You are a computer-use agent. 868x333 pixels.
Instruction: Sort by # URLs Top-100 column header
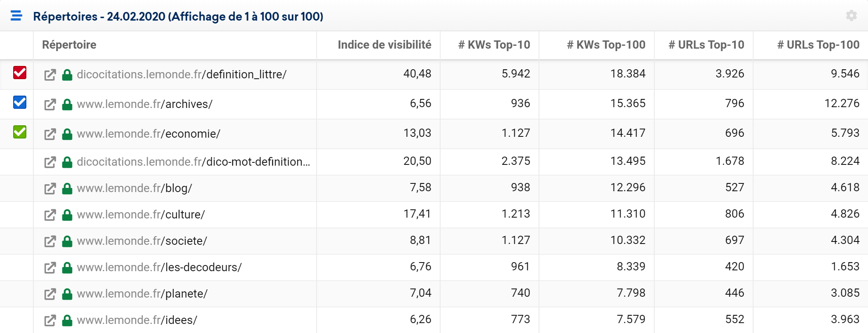[x=818, y=45]
